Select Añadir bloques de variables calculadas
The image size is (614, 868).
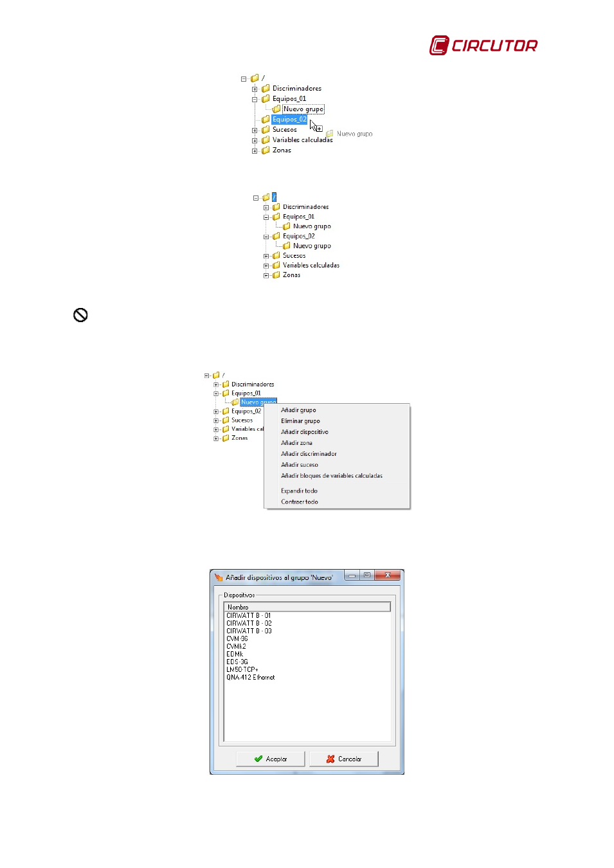[x=331, y=476]
